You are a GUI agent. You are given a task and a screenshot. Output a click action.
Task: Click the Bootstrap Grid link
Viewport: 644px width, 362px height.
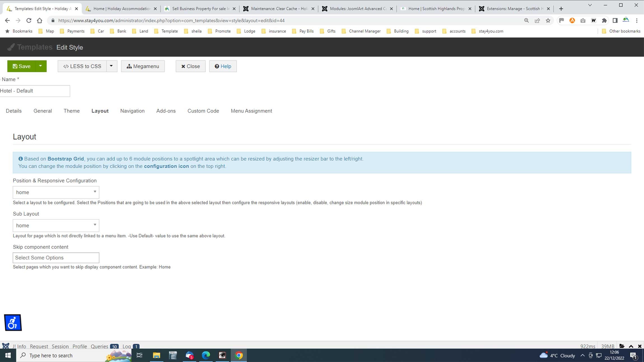(66, 159)
